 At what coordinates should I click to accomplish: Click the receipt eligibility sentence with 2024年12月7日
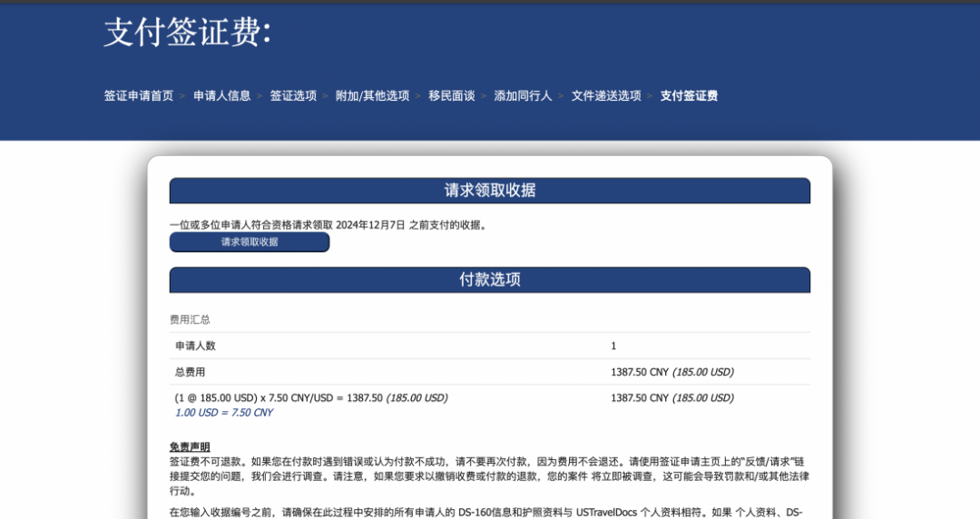328,225
